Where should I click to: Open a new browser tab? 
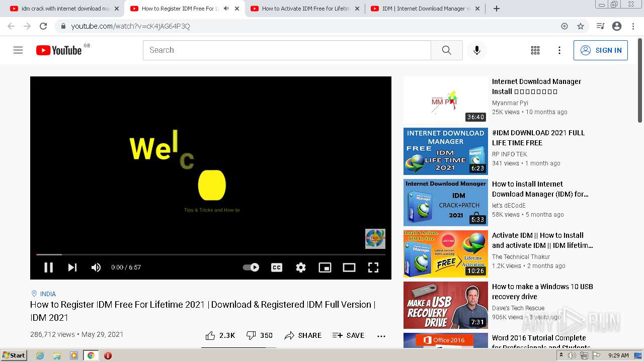(497, 9)
